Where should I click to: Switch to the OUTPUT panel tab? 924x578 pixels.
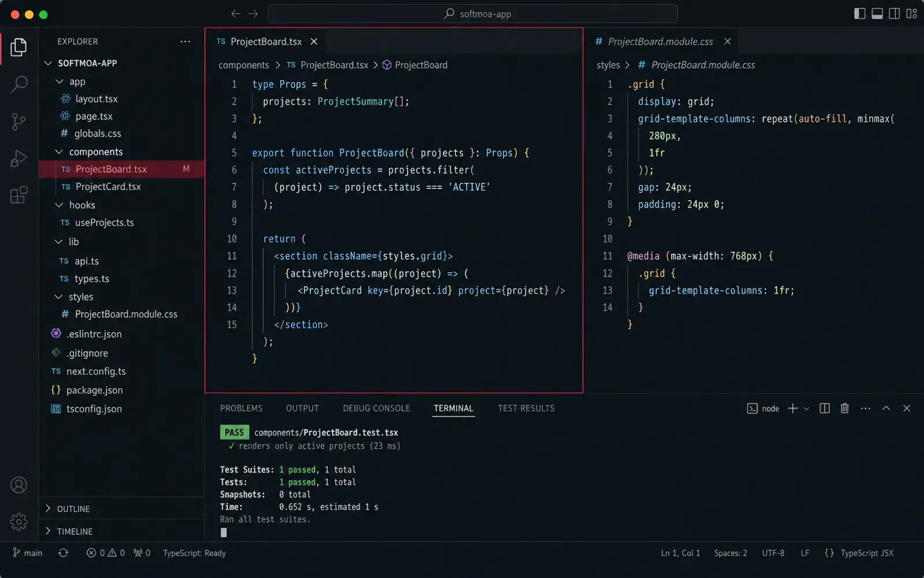[303, 408]
